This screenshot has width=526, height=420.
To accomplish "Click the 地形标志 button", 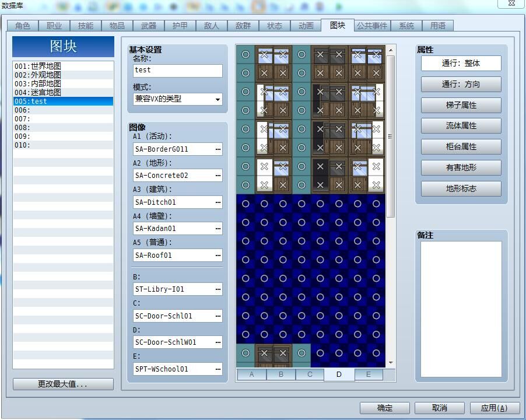I will point(461,188).
